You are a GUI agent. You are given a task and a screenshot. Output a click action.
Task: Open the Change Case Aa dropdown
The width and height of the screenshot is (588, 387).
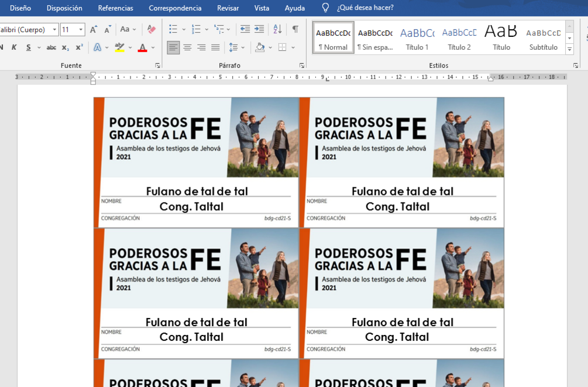[128, 29]
